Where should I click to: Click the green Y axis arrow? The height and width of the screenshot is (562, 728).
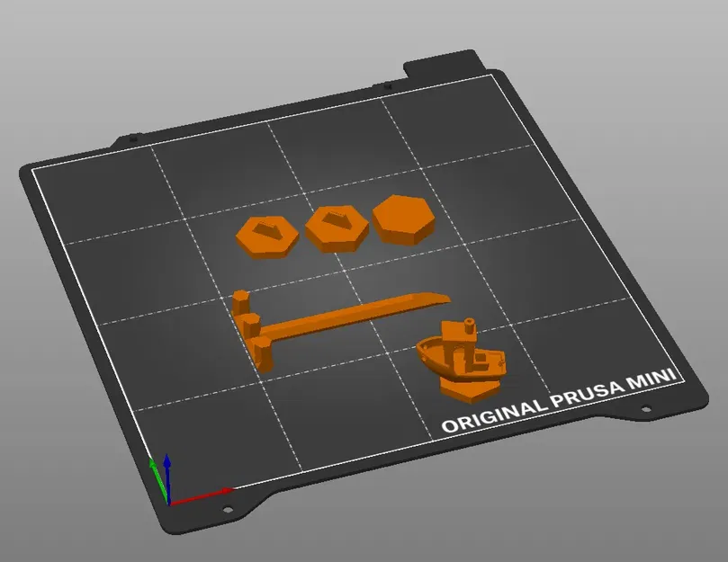[x=158, y=480]
